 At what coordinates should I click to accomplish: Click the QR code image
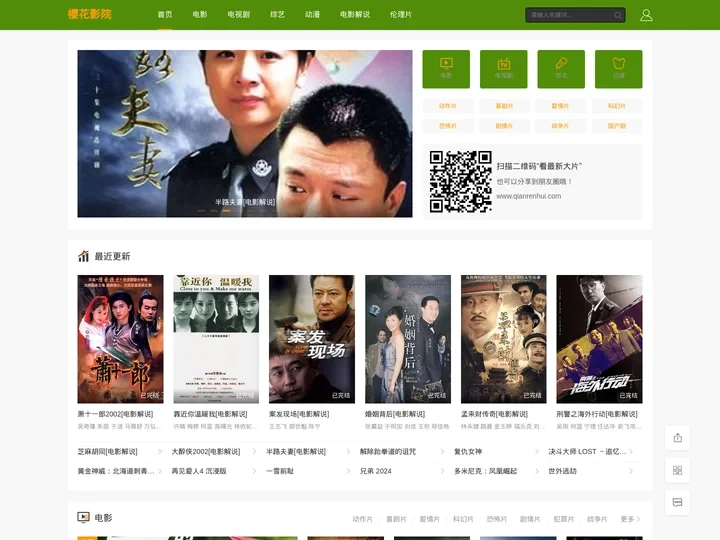point(461,181)
